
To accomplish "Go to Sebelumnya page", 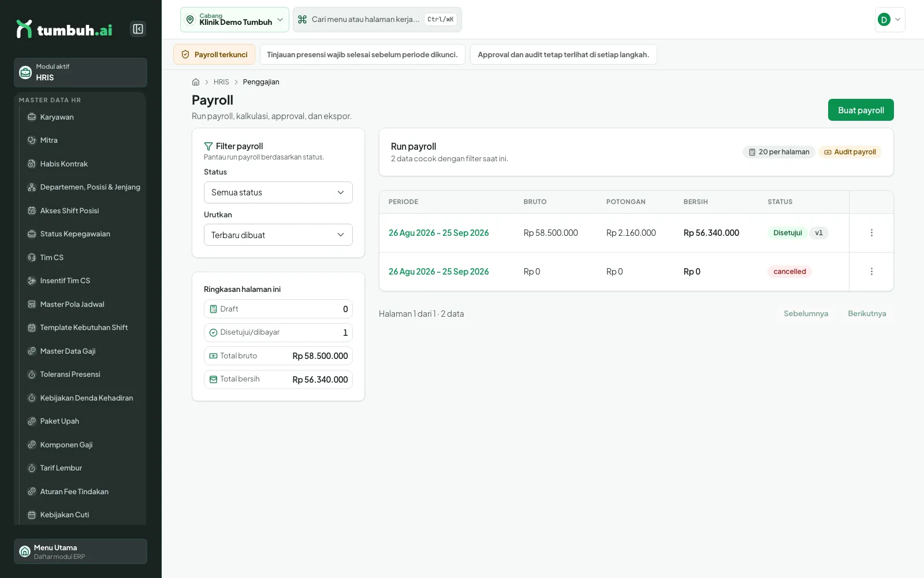I will [x=806, y=313].
